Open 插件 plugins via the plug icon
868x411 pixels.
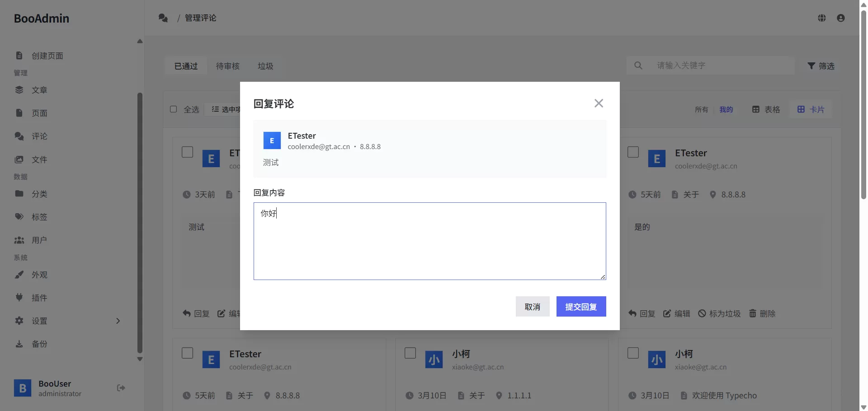19,298
